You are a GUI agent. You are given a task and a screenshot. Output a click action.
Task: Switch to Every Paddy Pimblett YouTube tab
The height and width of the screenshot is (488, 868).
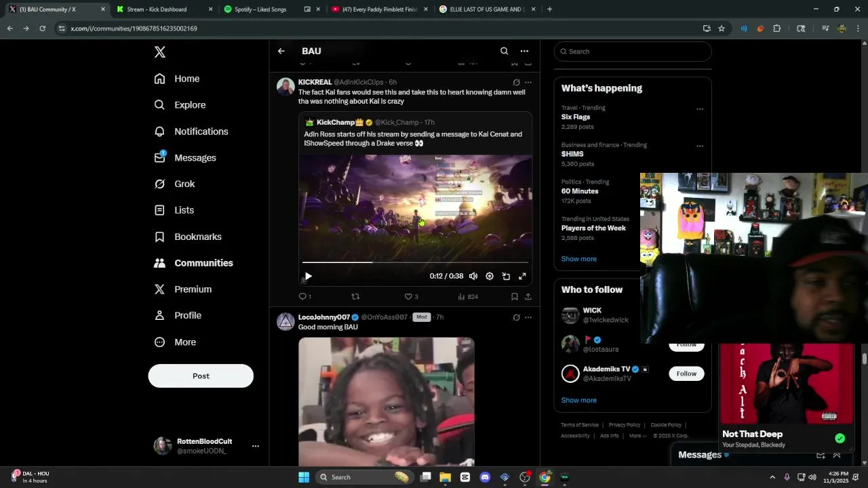tap(380, 9)
